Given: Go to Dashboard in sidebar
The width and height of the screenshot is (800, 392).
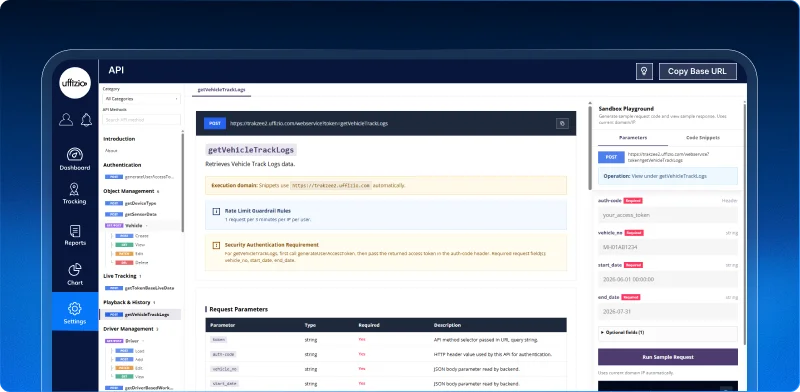Looking at the screenshot, I should tap(74, 159).
